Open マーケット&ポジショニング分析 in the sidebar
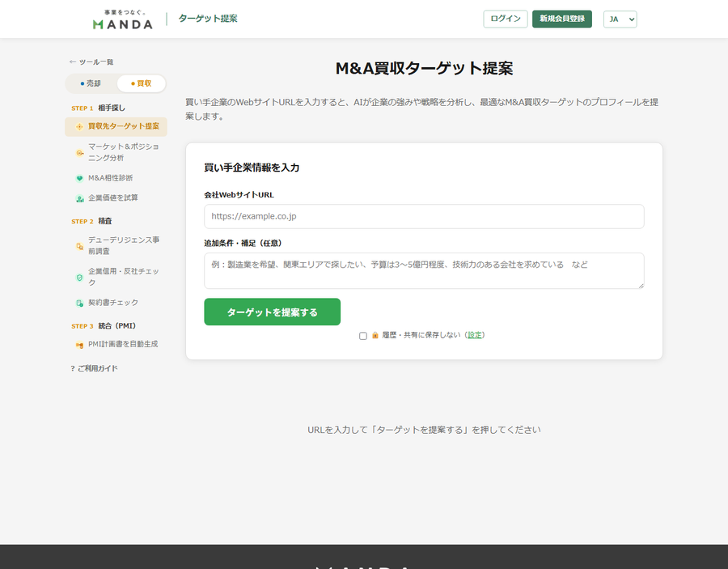Viewport: 728px width, 569px height. [116, 152]
